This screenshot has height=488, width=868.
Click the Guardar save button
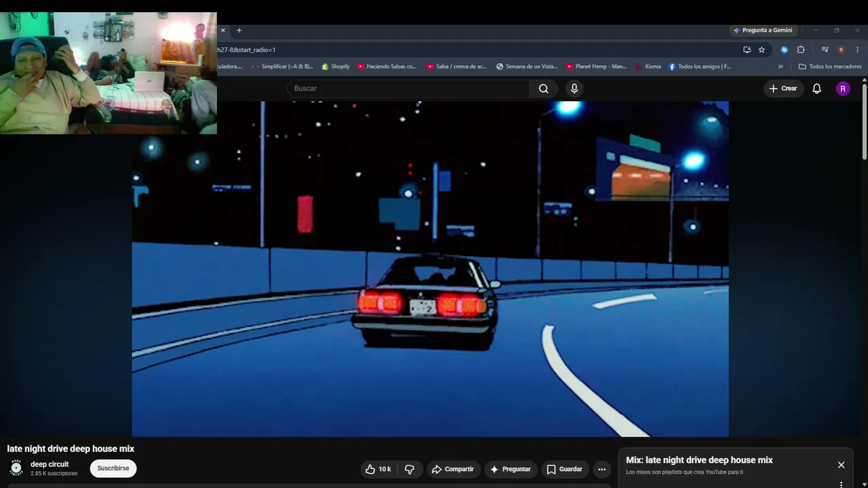(x=565, y=469)
